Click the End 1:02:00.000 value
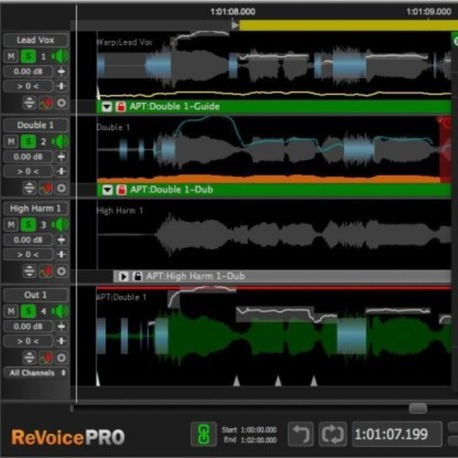The image size is (458, 458). 259,440
